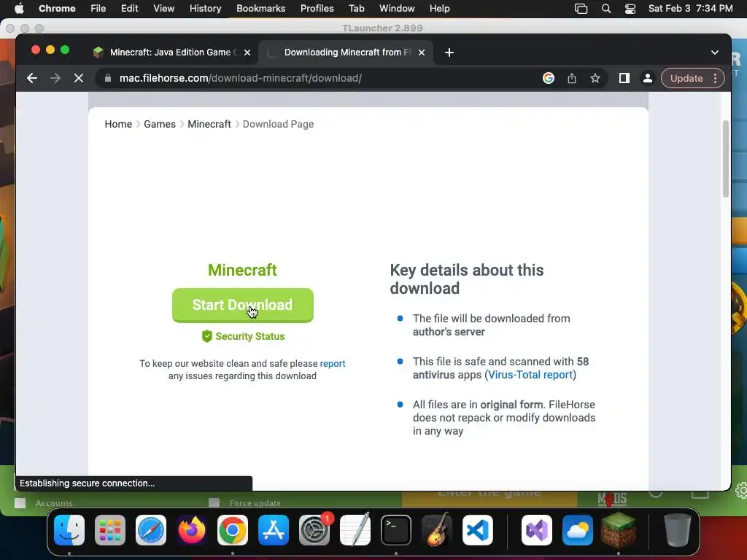Open the Edit menu
Image resolution: width=747 pixels, height=560 pixels.
(130, 9)
